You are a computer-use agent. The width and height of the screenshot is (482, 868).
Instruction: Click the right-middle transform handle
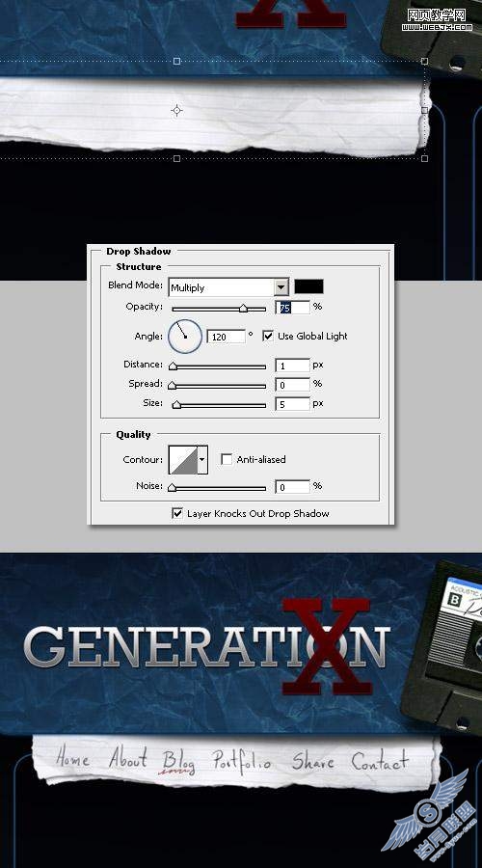pyautogui.click(x=424, y=110)
